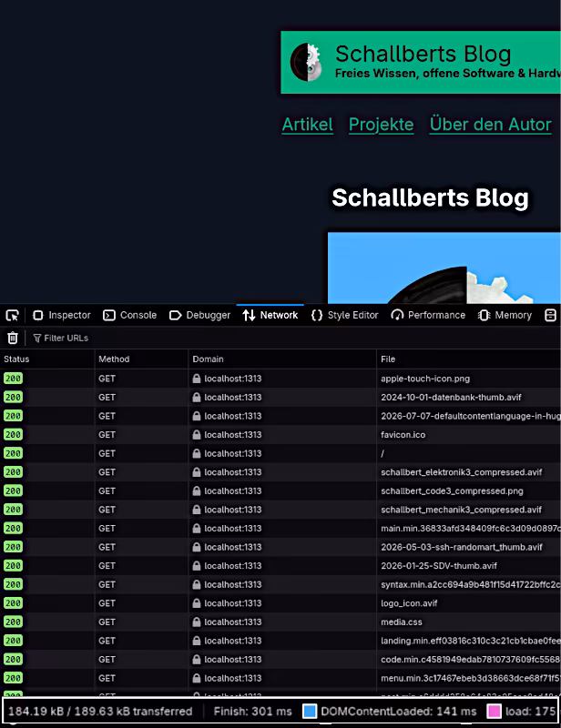Open the Projekte navigation link
Viewport: 561px width, 728px height.
pyautogui.click(x=381, y=125)
